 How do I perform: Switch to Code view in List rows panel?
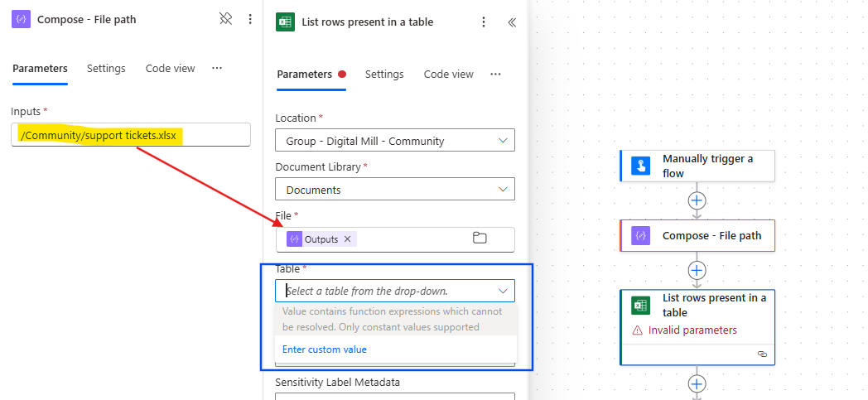[x=448, y=75]
